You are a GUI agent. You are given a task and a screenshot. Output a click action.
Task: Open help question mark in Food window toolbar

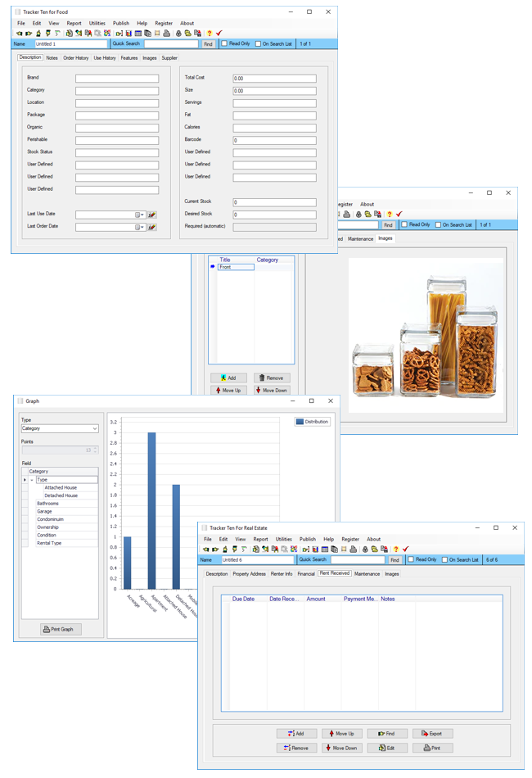(x=210, y=34)
